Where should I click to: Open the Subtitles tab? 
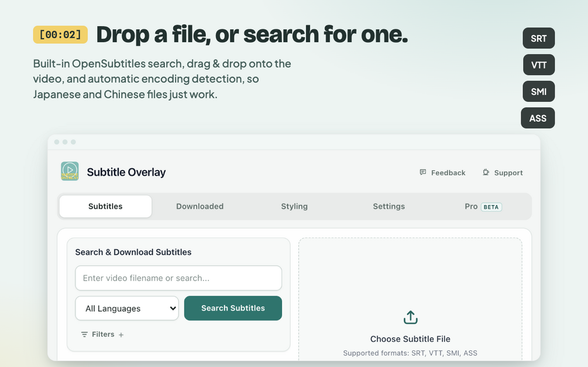(105, 206)
